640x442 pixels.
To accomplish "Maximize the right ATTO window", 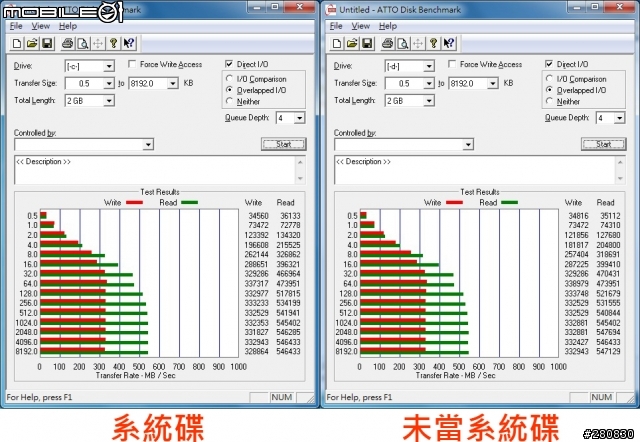I will point(595,7).
